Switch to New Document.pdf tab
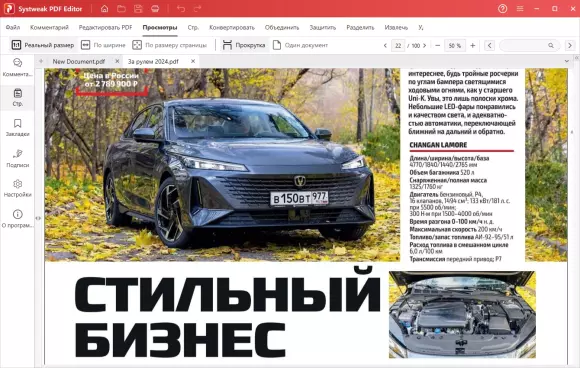580x368 pixels. (79, 61)
